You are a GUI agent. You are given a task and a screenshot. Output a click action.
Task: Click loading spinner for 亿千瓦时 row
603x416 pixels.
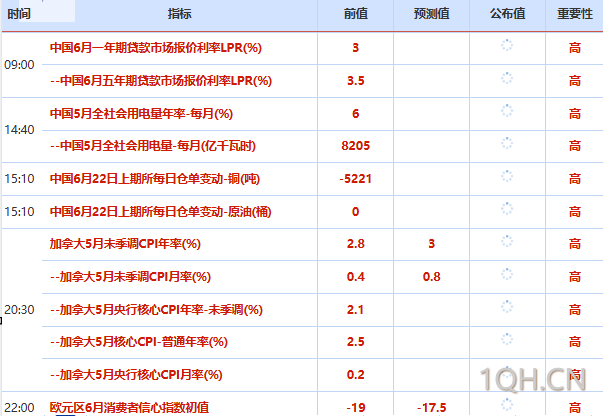507,143
